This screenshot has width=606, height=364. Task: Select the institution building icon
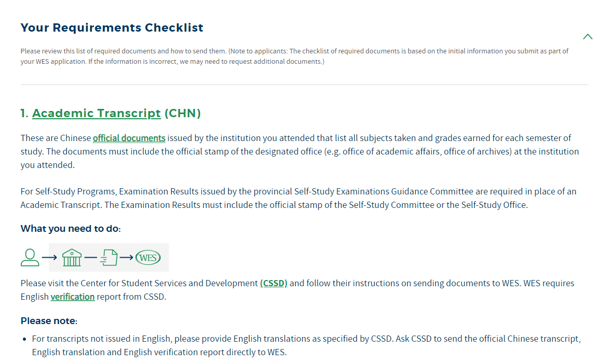click(x=72, y=257)
